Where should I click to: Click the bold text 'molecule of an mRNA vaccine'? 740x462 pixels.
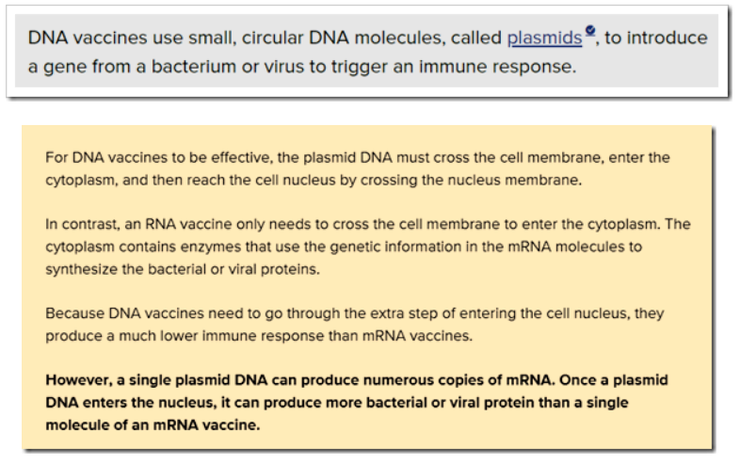[152, 425]
